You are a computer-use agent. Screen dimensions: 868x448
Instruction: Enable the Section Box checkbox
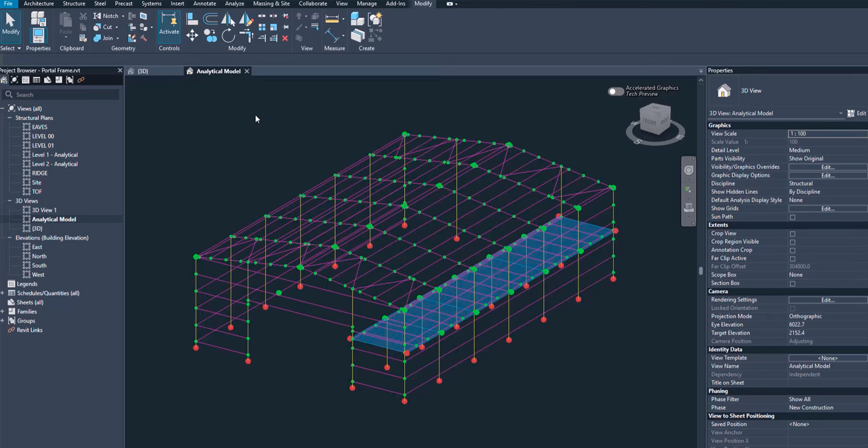(x=793, y=283)
